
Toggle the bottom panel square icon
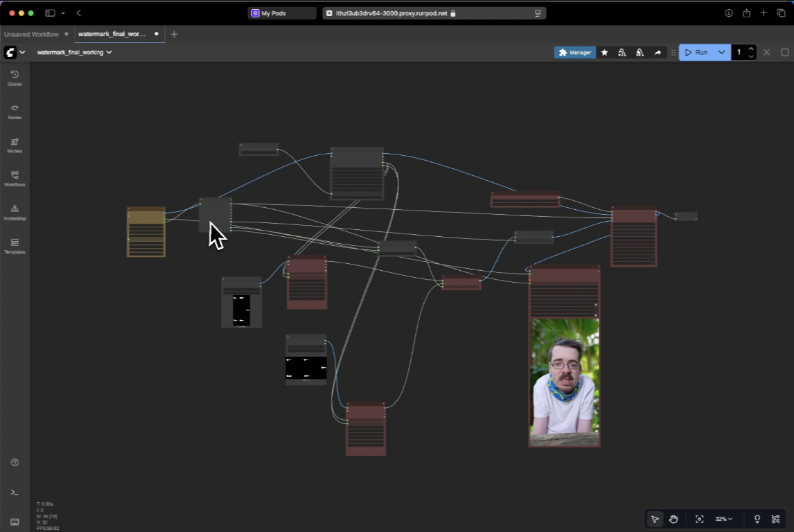(785, 52)
